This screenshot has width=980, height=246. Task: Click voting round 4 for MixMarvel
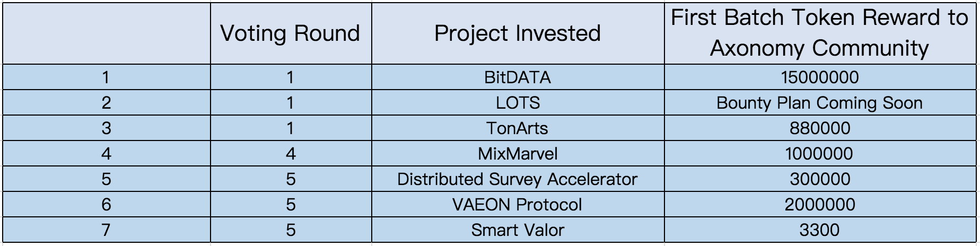(291, 154)
